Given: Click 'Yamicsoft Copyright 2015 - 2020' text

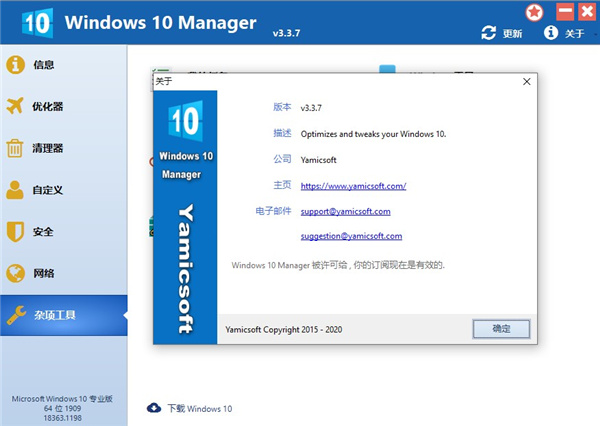Looking at the screenshot, I should tap(284, 330).
